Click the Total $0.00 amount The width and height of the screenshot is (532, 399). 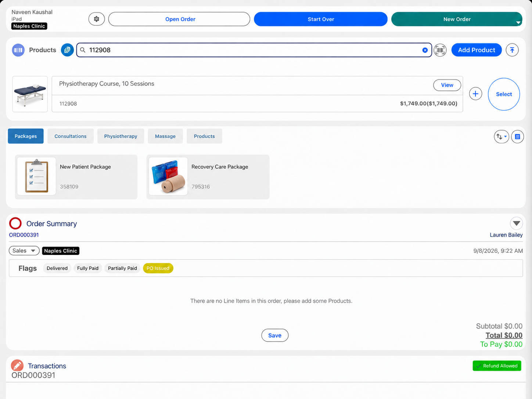click(504, 335)
